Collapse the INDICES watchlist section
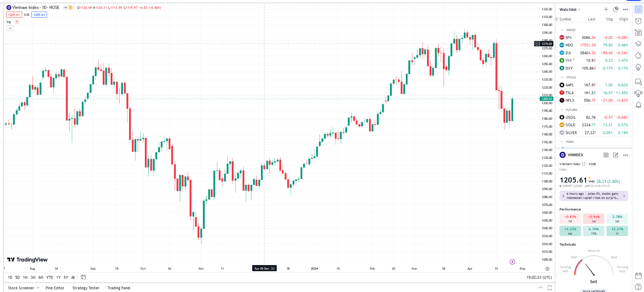Screen dimensions: 644x292 coord(562,30)
